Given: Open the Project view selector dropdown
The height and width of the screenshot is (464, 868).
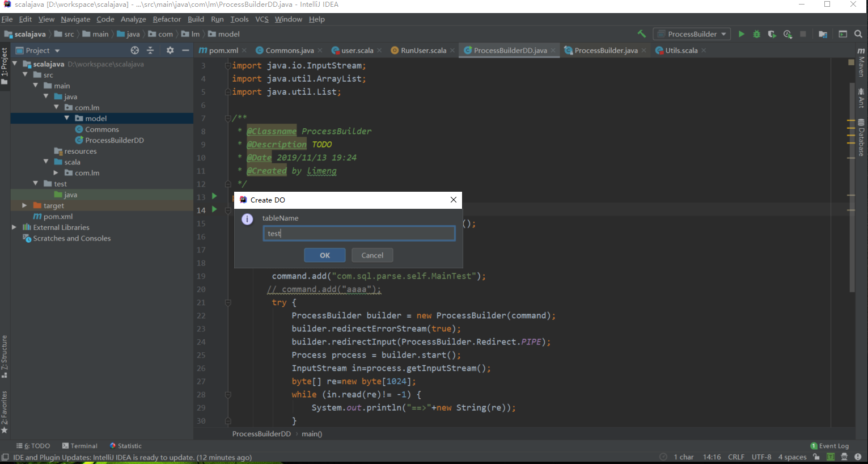Looking at the screenshot, I should coord(38,50).
